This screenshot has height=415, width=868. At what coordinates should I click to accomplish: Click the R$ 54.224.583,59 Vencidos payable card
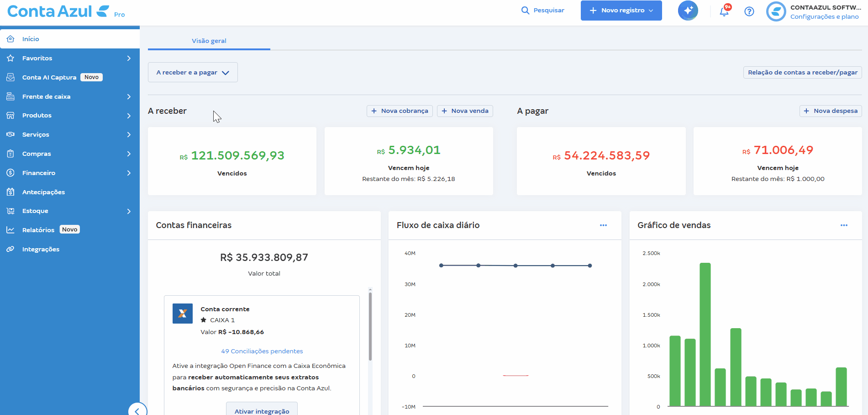click(601, 161)
